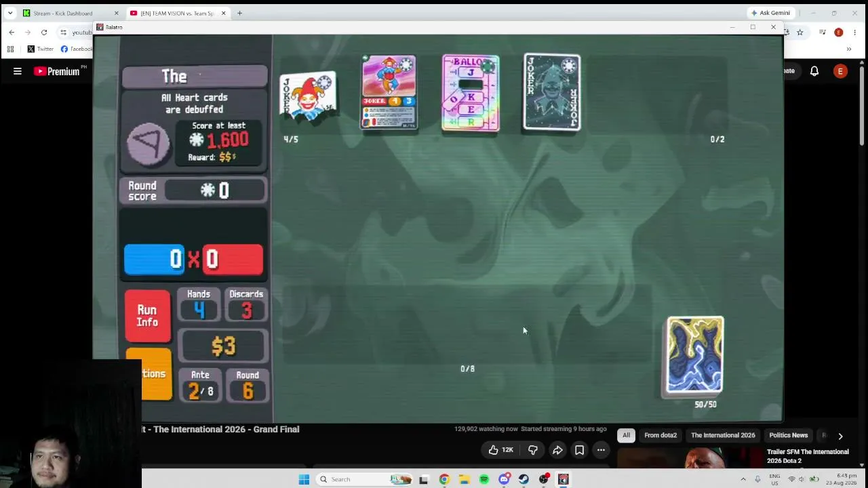Image resolution: width=868 pixels, height=488 pixels.
Task: Select the From dota2 filter chip
Action: tap(660, 435)
